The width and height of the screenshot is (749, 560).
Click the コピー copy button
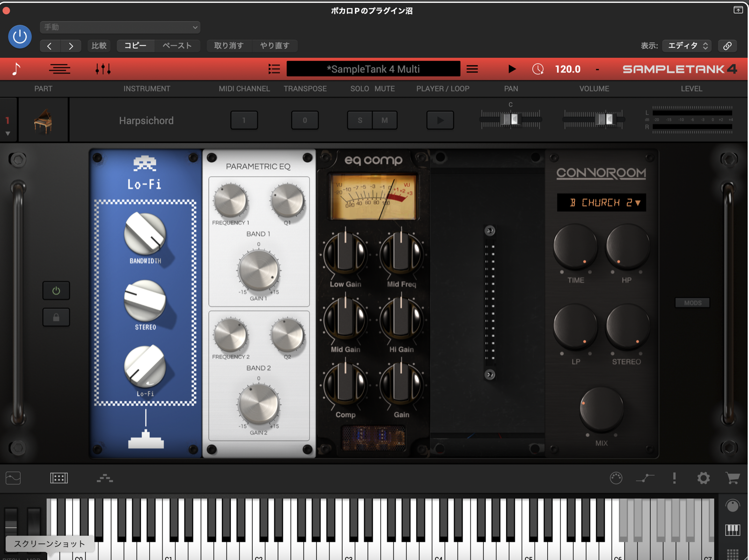click(135, 46)
